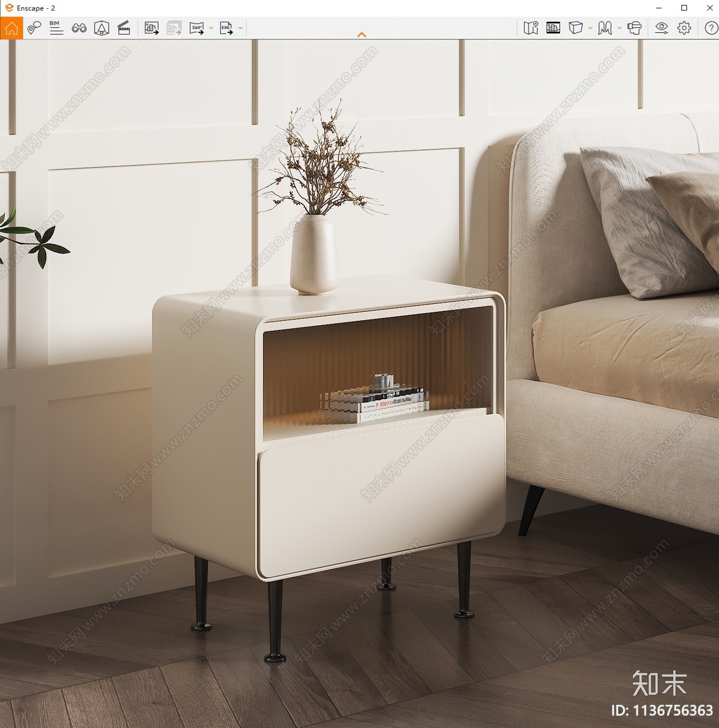
Task: Open the Help question mark icon
Action: coord(711,28)
